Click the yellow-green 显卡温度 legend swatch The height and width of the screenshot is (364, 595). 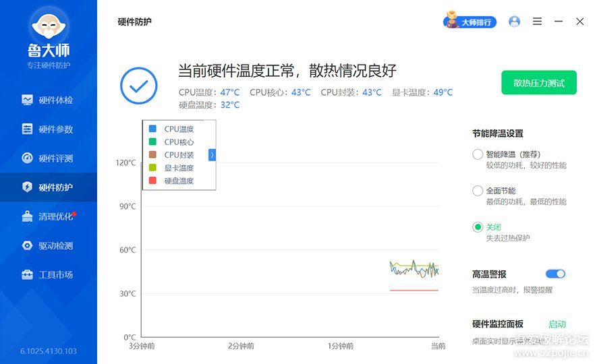coord(152,167)
